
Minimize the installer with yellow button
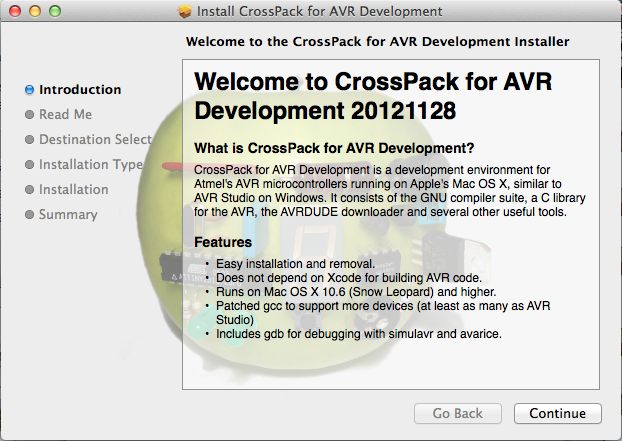pyautogui.click(x=35, y=11)
